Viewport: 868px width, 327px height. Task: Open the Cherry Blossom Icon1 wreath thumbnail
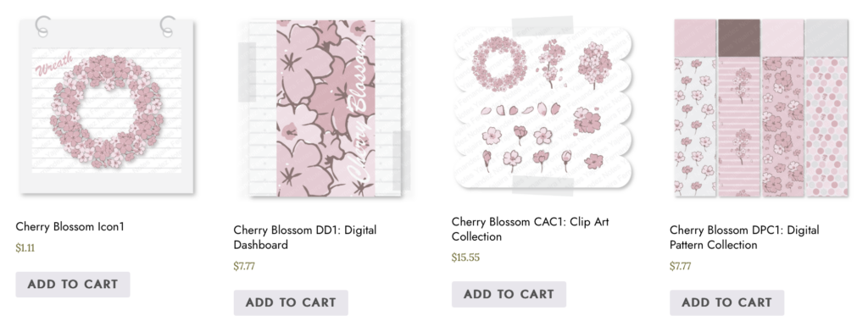click(106, 106)
